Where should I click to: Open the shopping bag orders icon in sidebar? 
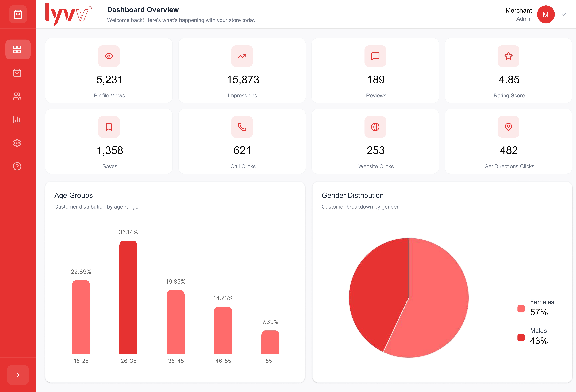(x=17, y=73)
